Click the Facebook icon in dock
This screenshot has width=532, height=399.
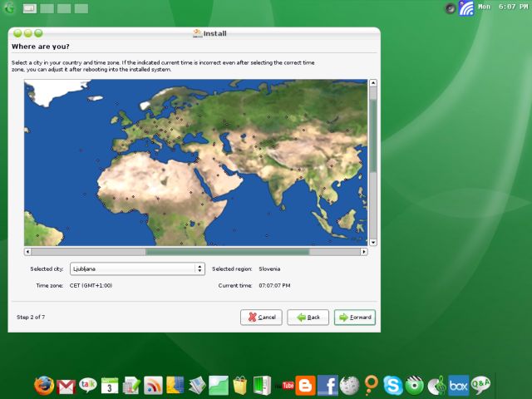[328, 385]
